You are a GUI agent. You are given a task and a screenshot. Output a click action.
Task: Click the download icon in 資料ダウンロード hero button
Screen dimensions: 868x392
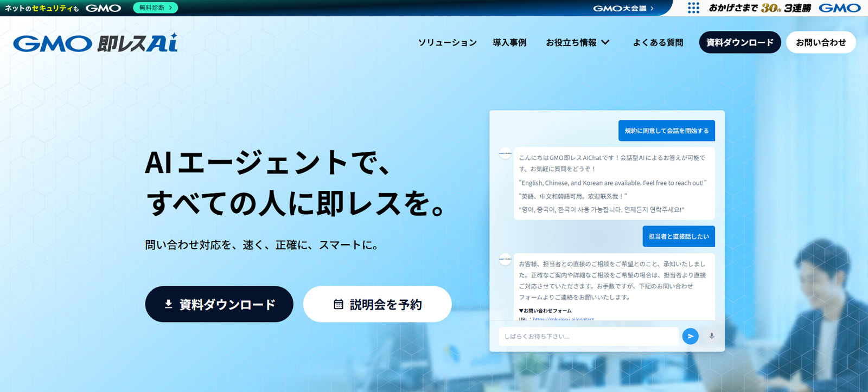click(168, 304)
